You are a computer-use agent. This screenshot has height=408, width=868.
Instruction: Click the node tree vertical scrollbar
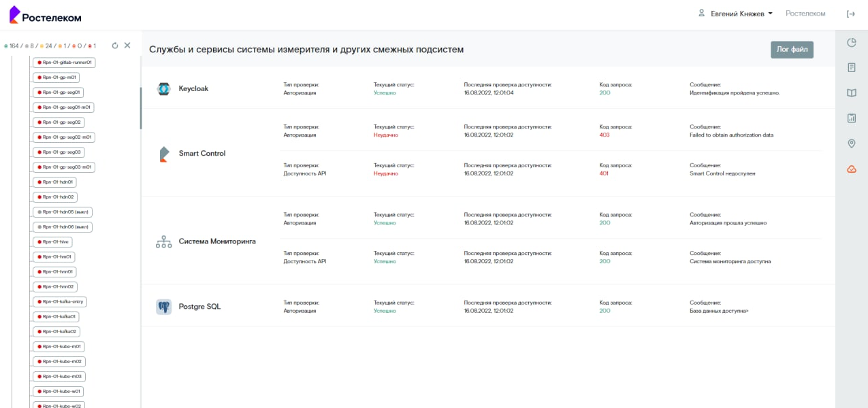pos(141,107)
